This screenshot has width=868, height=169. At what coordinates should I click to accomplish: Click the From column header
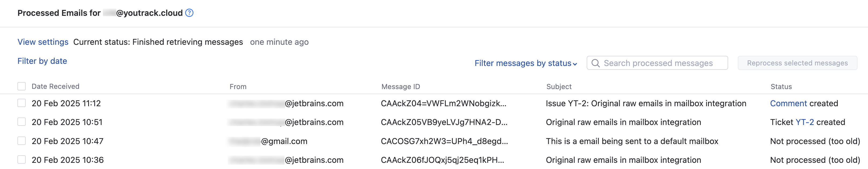click(238, 86)
